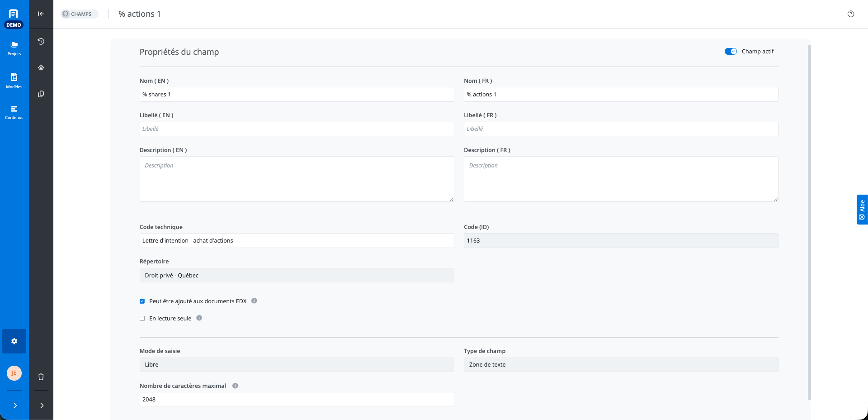868x420 pixels.
Task: Edit the Code technique field
Action: pos(297,241)
